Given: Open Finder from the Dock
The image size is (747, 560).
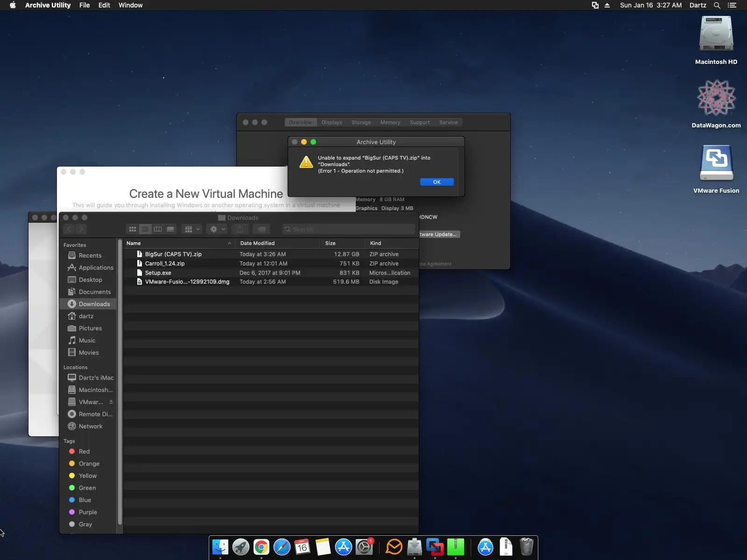Looking at the screenshot, I should [220, 546].
